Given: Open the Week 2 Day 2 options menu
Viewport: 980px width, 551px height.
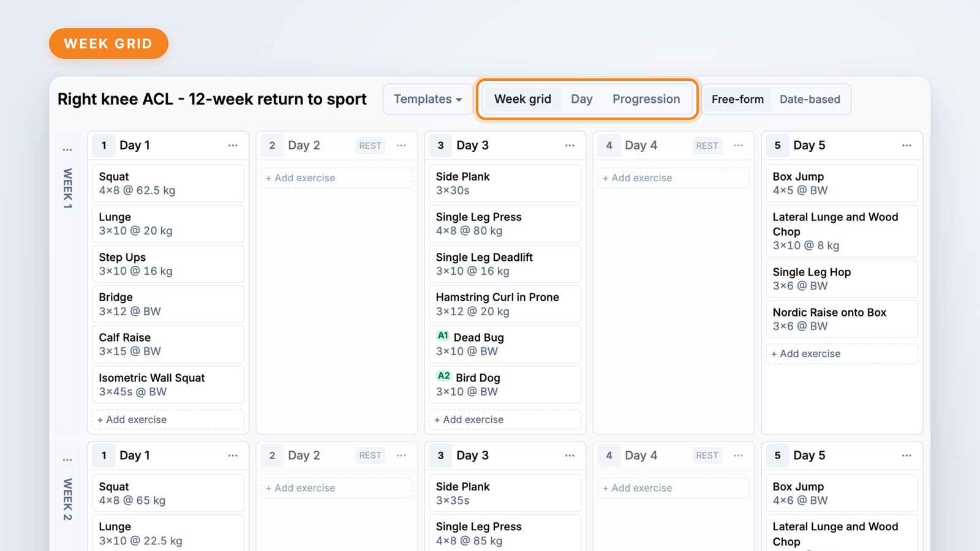Looking at the screenshot, I should [x=401, y=455].
